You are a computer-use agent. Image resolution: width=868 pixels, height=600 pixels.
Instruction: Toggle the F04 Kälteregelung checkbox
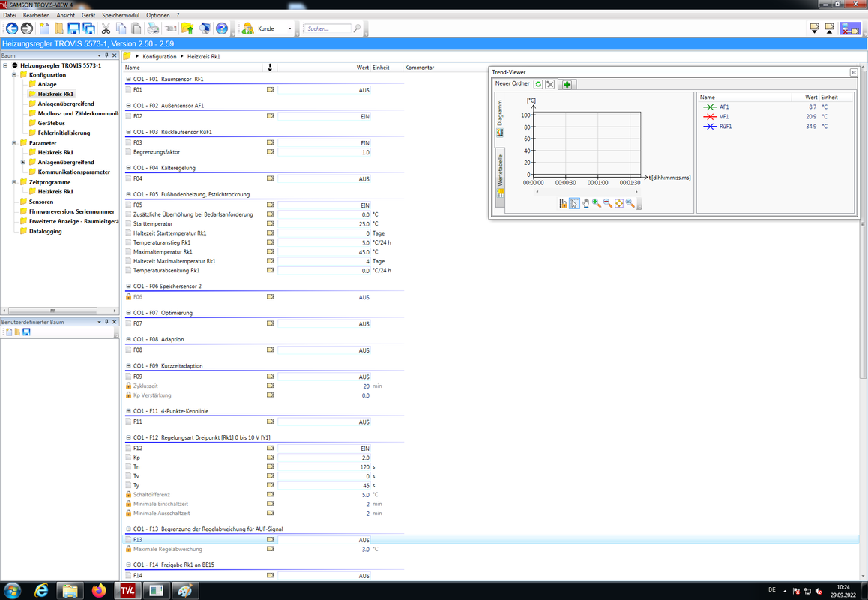point(128,179)
